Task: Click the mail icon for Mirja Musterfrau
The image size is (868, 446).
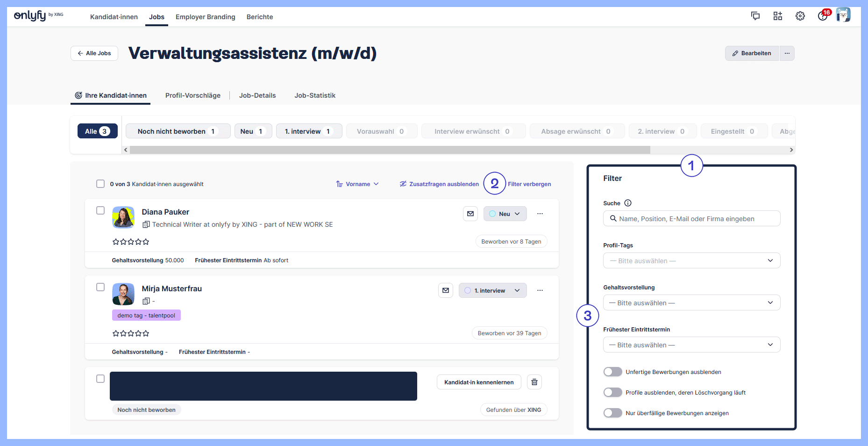Action: tap(446, 290)
